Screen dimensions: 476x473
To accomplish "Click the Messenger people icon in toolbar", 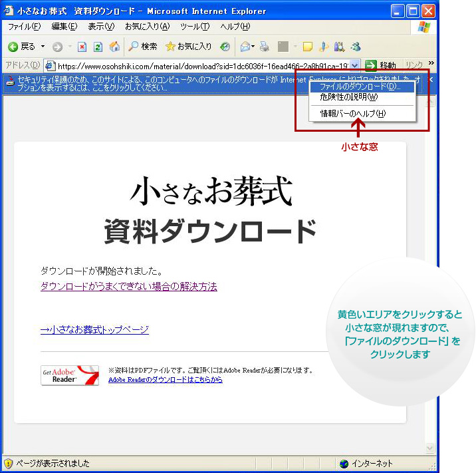I will point(356,47).
